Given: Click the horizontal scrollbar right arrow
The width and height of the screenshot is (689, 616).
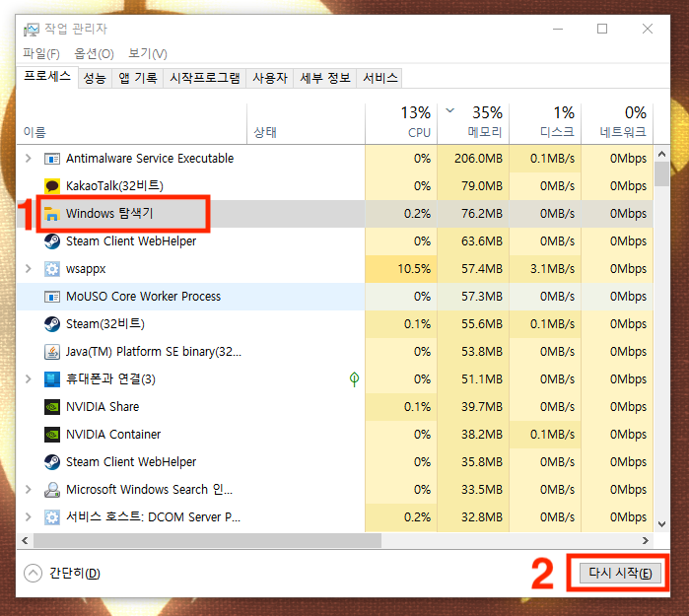Looking at the screenshot, I should pyautogui.click(x=645, y=540).
